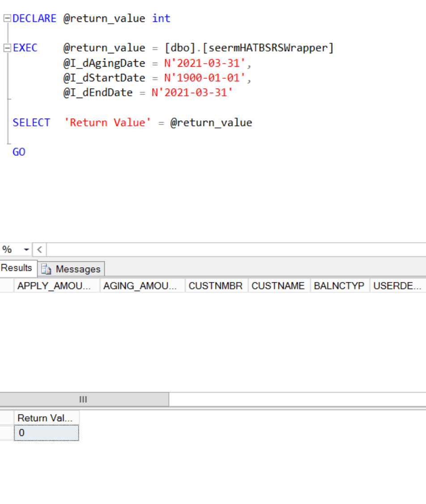Switch to the Messages tab

pos(71,269)
